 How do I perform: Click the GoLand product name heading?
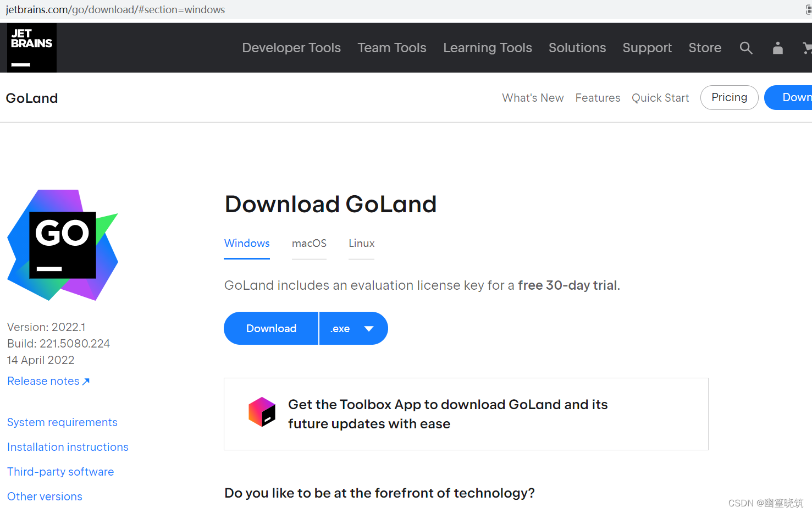tap(32, 98)
